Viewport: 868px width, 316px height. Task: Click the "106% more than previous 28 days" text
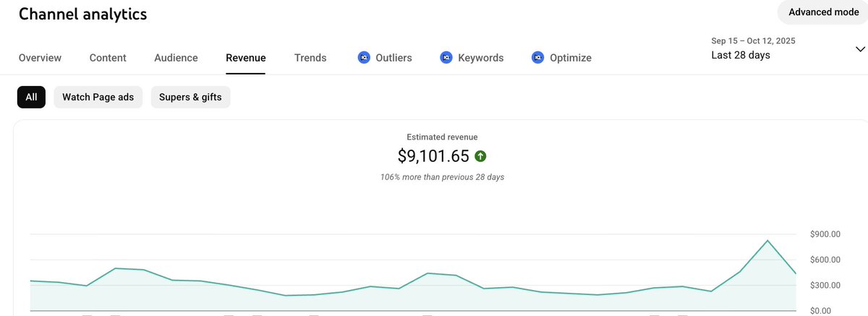(442, 177)
